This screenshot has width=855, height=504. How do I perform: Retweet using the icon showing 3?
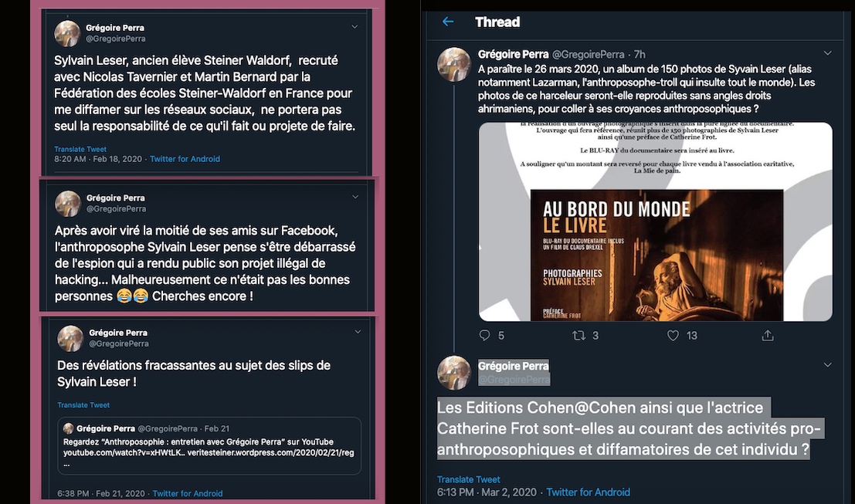578,335
